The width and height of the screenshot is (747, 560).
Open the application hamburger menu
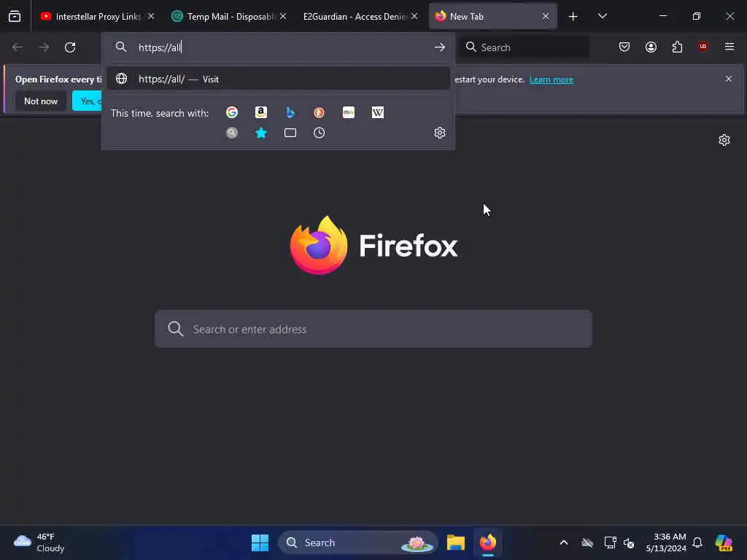(x=729, y=47)
